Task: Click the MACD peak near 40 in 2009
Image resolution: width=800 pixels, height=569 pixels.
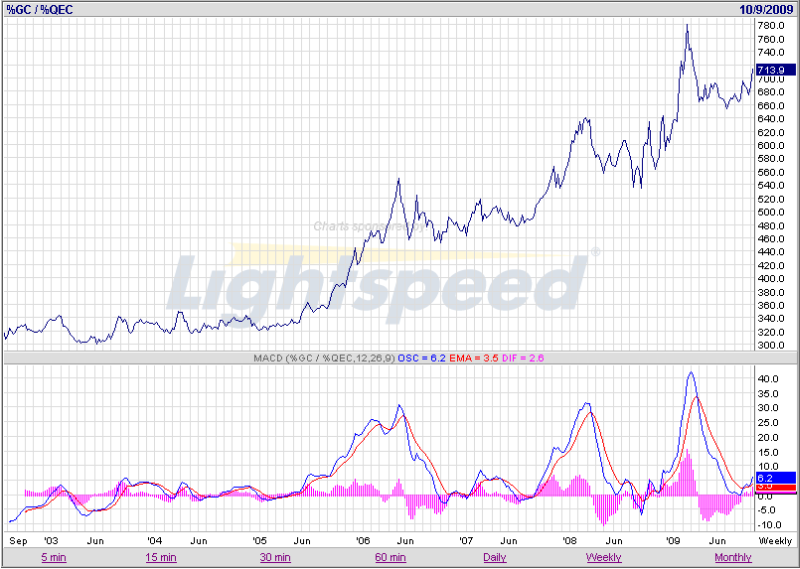Action: click(690, 373)
